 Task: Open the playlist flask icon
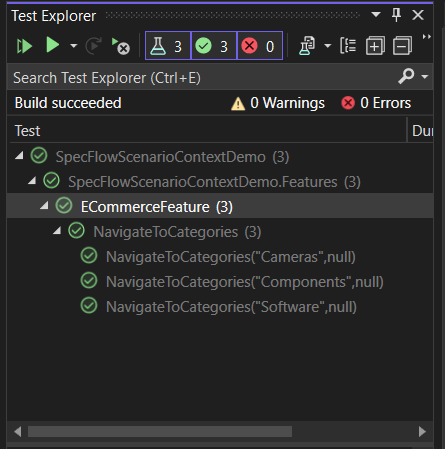pos(307,46)
